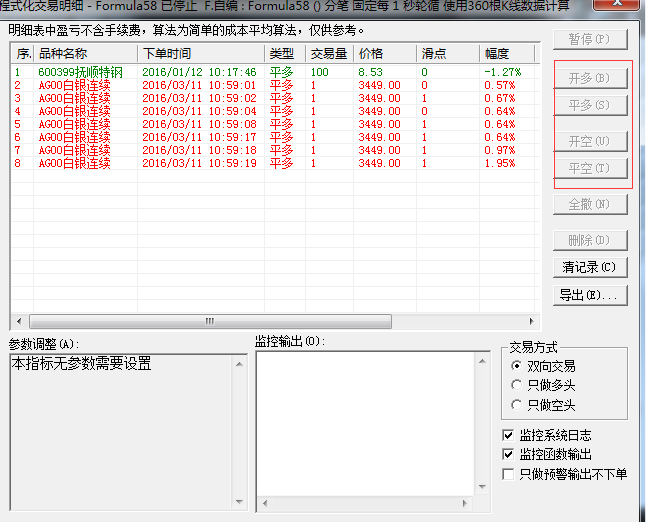Click the 平多(S) close long button
Screen dimensions: 646x522
click(590, 105)
